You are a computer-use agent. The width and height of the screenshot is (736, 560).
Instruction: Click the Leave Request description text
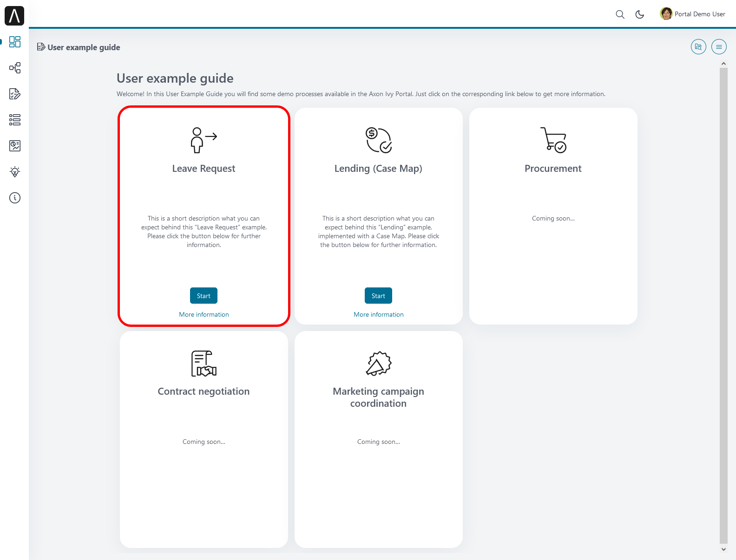[x=204, y=232]
